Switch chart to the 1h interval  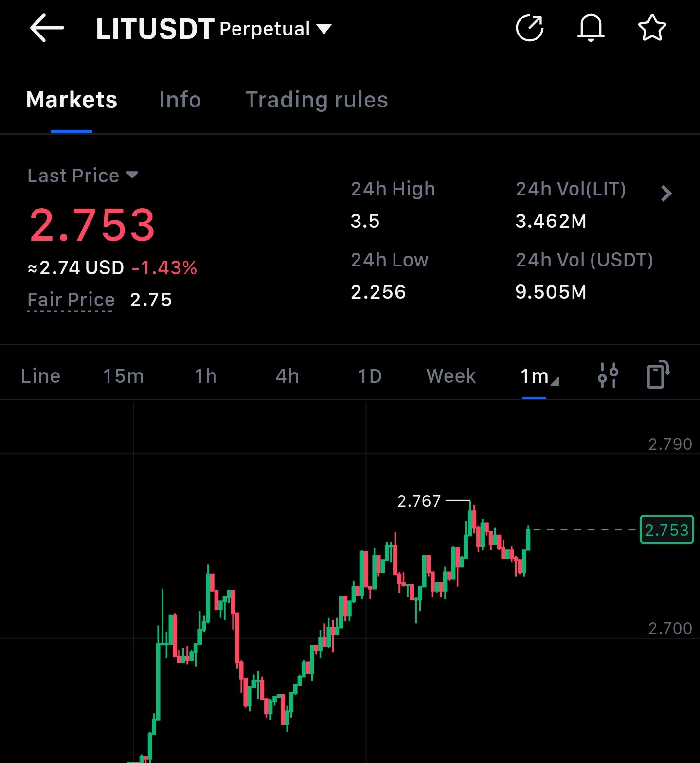tap(206, 376)
